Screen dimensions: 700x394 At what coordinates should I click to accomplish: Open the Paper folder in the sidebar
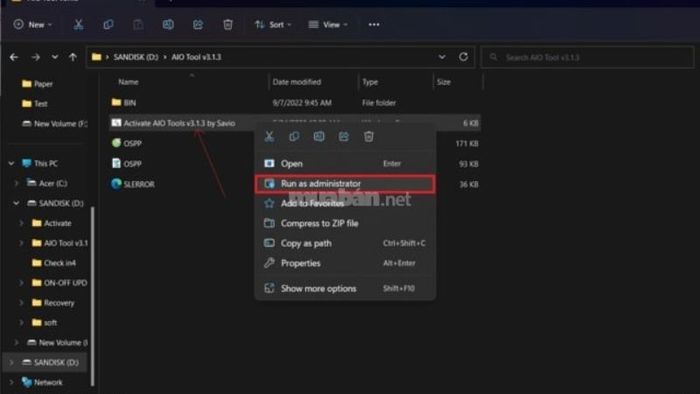[x=38, y=84]
